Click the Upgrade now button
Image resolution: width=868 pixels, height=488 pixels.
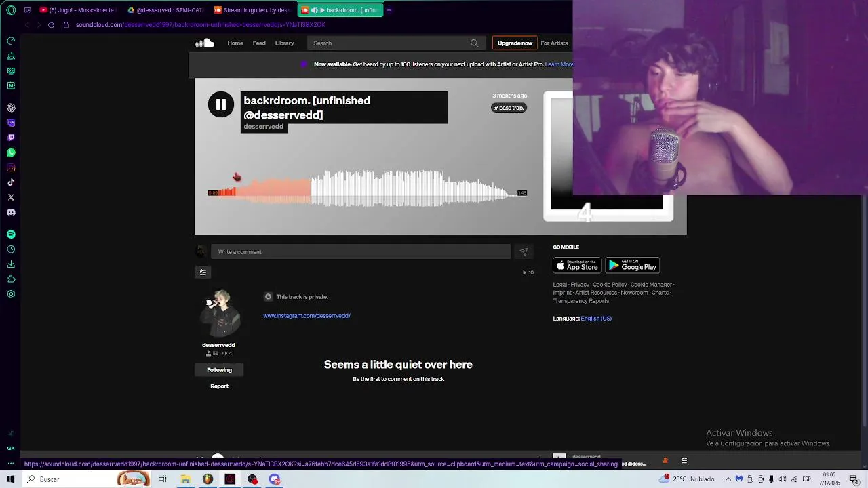(515, 43)
